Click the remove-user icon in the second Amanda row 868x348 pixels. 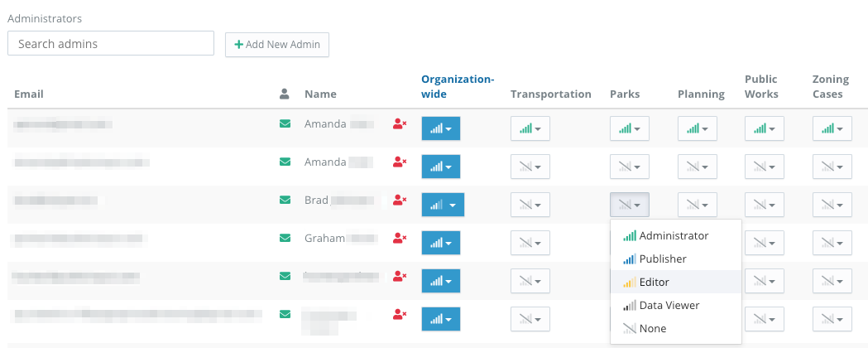[x=400, y=162]
